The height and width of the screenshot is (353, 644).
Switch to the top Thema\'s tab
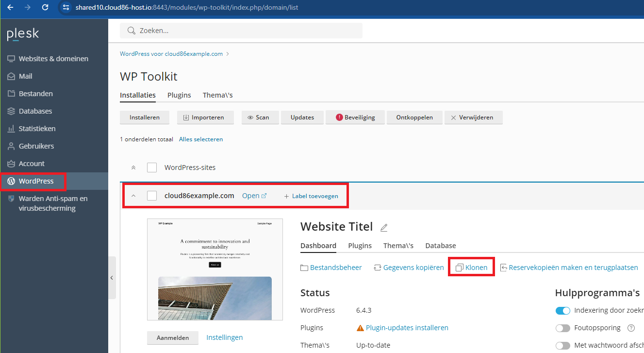[x=218, y=95]
